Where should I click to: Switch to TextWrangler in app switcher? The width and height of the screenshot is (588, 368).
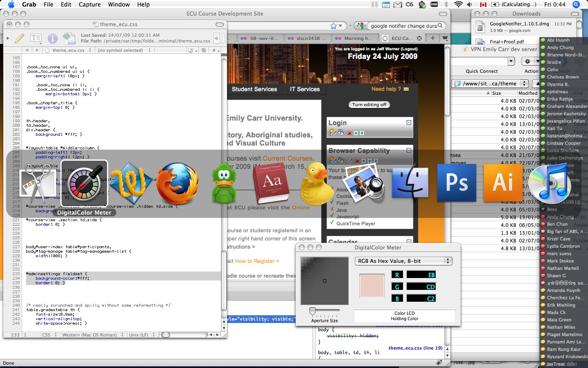point(131,183)
